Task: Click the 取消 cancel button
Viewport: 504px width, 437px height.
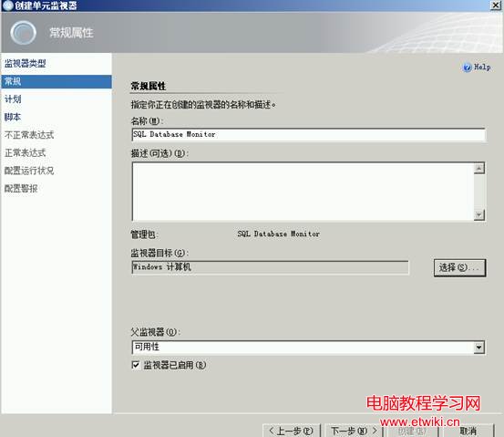Action: pyautogui.click(x=468, y=431)
